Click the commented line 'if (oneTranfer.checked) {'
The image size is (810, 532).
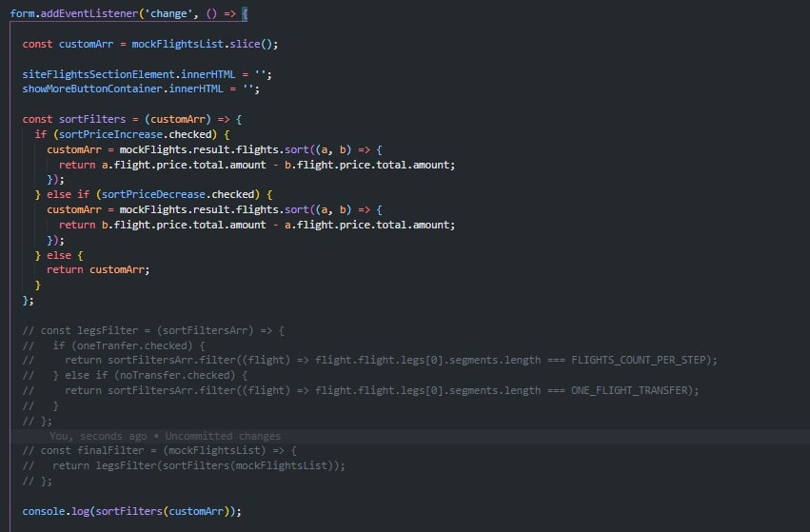(113, 345)
